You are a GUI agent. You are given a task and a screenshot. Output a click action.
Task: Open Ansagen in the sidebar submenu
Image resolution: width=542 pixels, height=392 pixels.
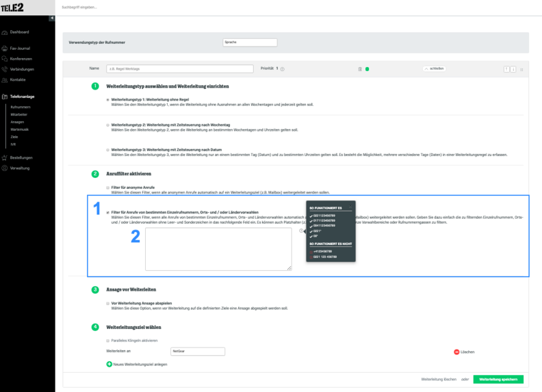tap(17, 122)
